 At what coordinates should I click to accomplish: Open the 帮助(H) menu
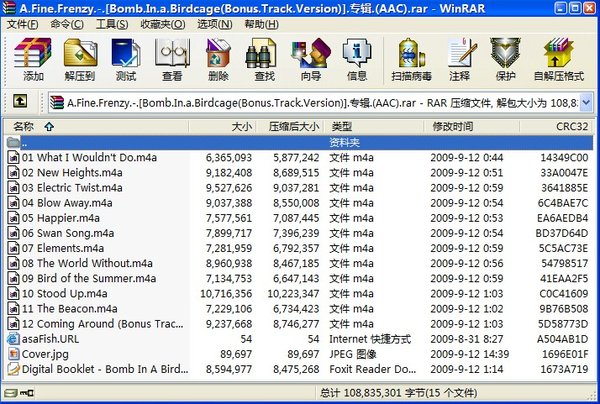[x=261, y=24]
